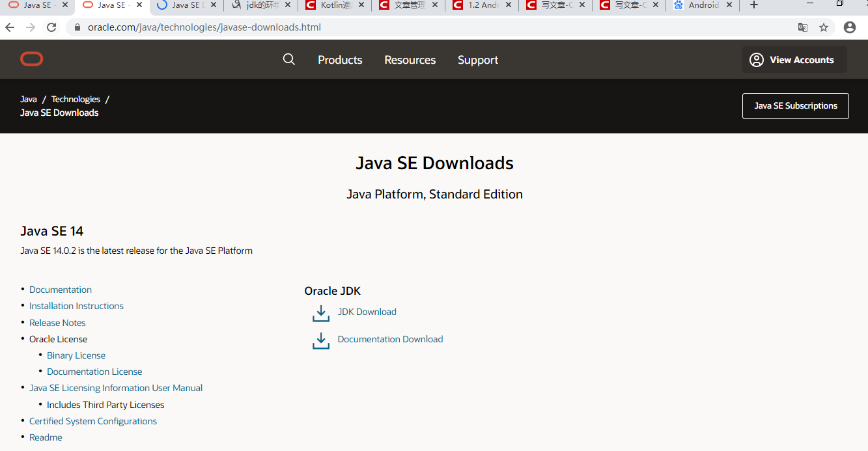Switch to the jdk的环境 tab
This screenshot has width=868, height=451.
[260, 5]
